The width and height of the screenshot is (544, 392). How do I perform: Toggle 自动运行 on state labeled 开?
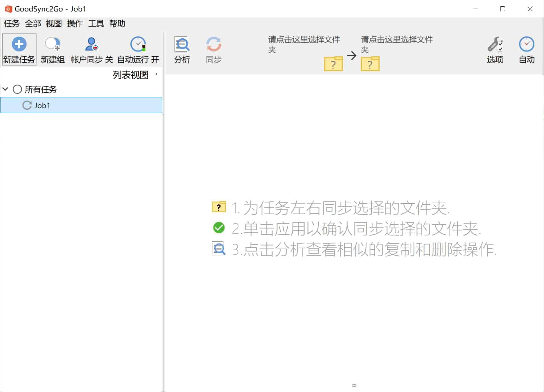coord(156,60)
